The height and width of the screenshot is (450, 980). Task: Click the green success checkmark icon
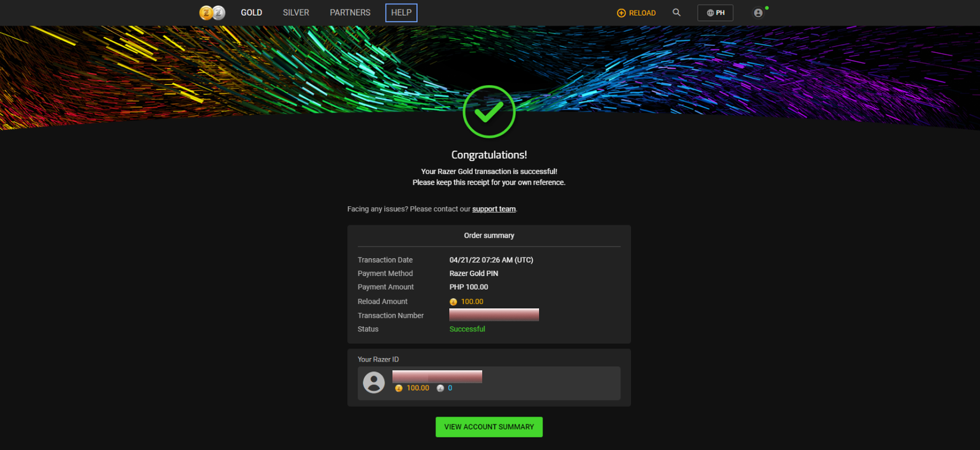(489, 112)
